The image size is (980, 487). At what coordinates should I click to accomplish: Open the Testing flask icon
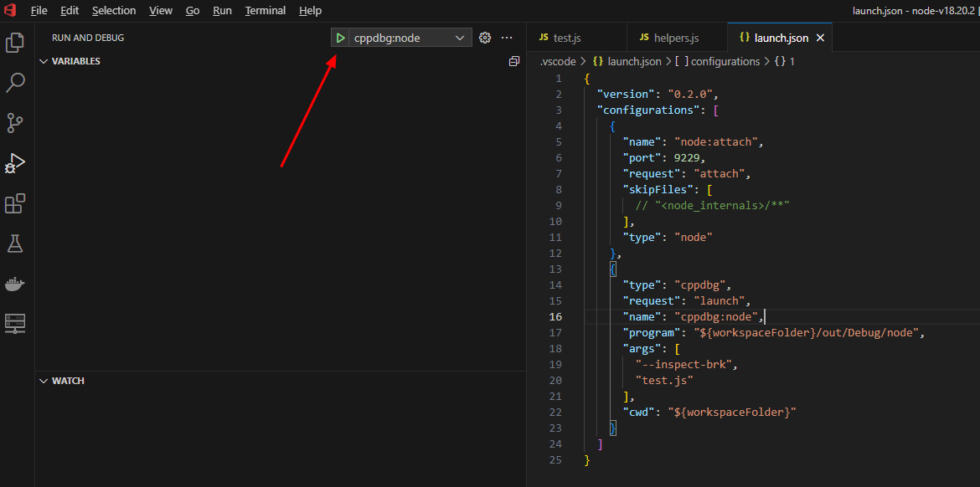(x=15, y=243)
